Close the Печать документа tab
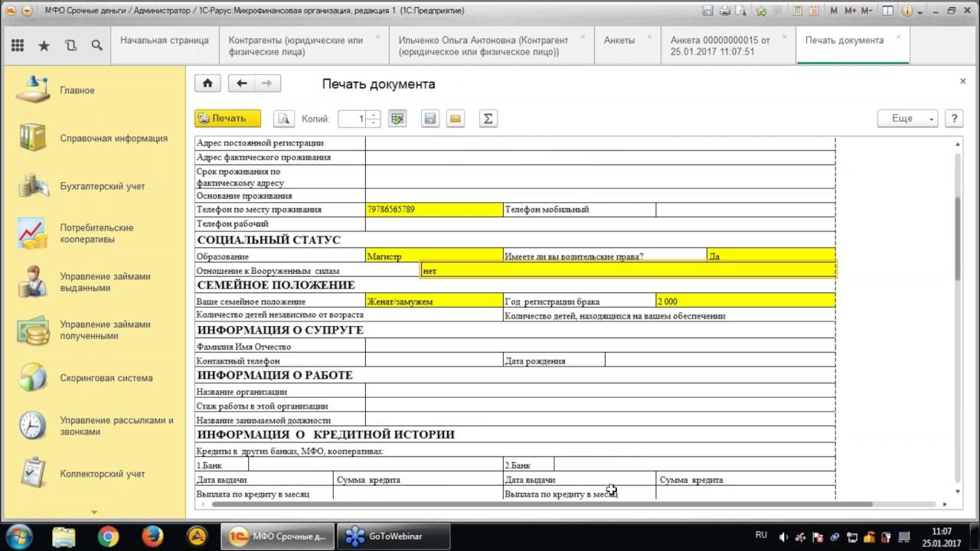The width and height of the screenshot is (980, 551). pyautogui.click(x=898, y=37)
